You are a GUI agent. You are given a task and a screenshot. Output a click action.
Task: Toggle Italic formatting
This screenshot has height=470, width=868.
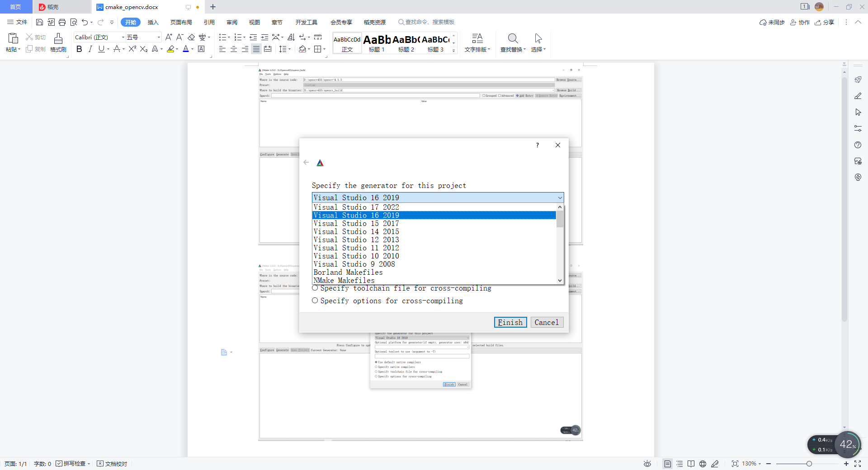click(x=90, y=49)
